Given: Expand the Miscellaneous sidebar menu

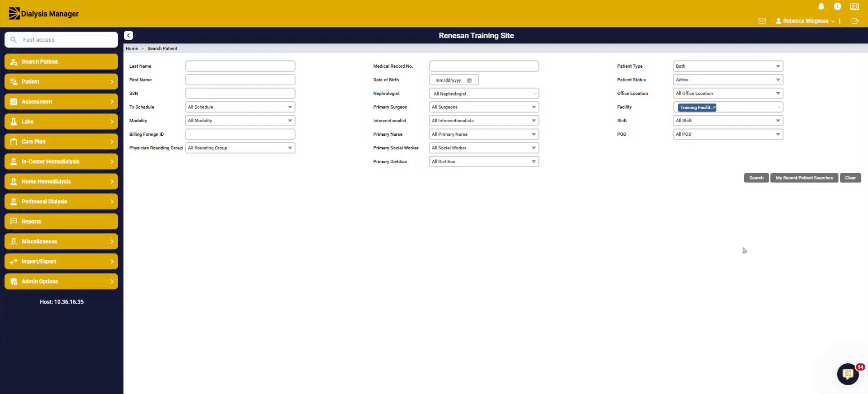Looking at the screenshot, I should tap(61, 242).
